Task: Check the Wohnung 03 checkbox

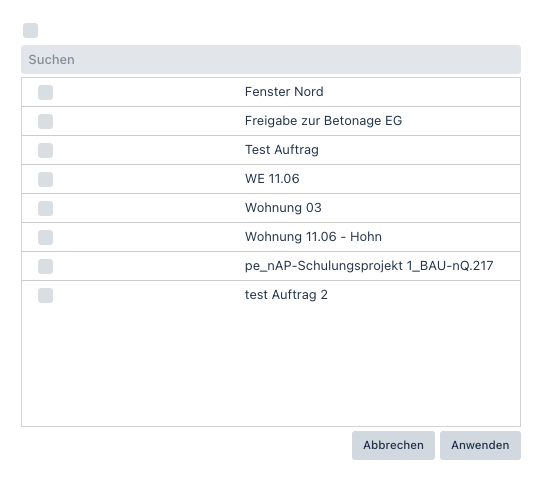Action: point(45,208)
